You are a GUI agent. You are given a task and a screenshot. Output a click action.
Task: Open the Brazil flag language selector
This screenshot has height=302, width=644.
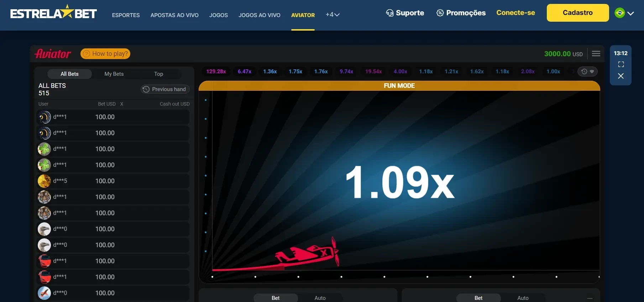624,13
